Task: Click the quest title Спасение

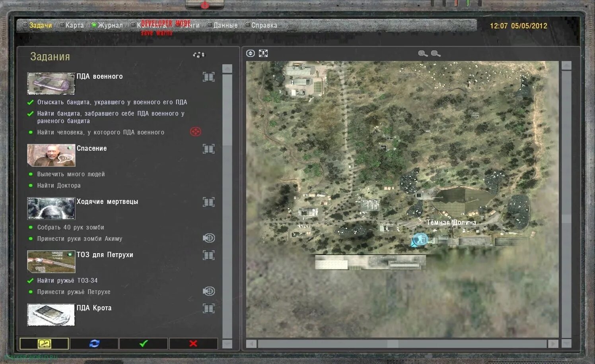Action: click(91, 148)
